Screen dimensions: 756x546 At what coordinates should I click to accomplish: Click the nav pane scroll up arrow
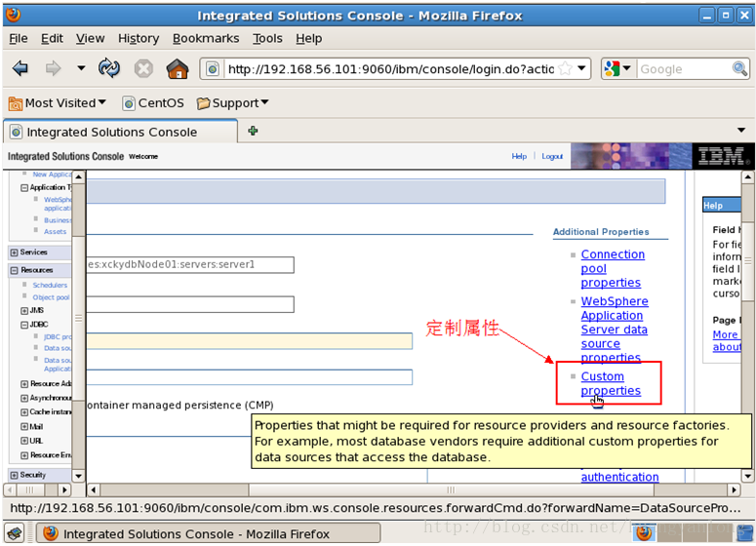tap(78, 176)
